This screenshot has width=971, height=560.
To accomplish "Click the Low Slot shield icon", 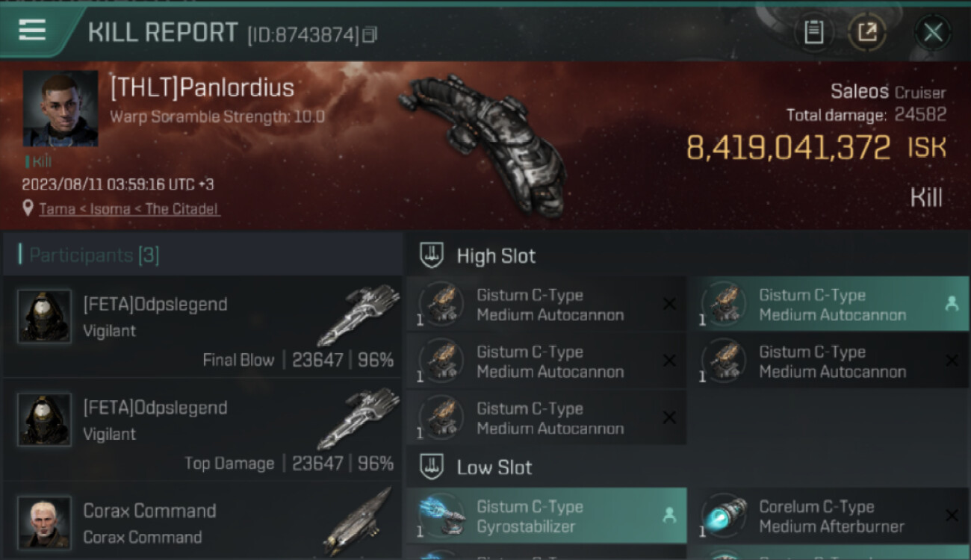I will [x=431, y=467].
